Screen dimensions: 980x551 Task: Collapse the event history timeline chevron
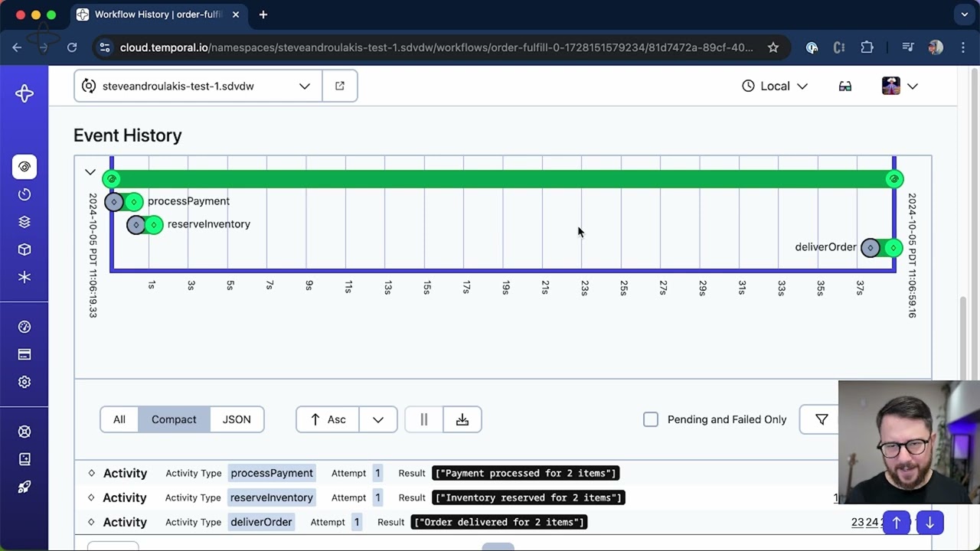point(90,172)
